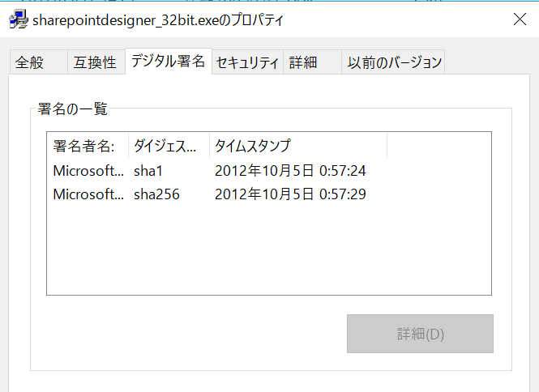Click the Microsoft signer name in the sha256 row
The height and width of the screenshot is (392, 539).
pyautogui.click(x=88, y=194)
